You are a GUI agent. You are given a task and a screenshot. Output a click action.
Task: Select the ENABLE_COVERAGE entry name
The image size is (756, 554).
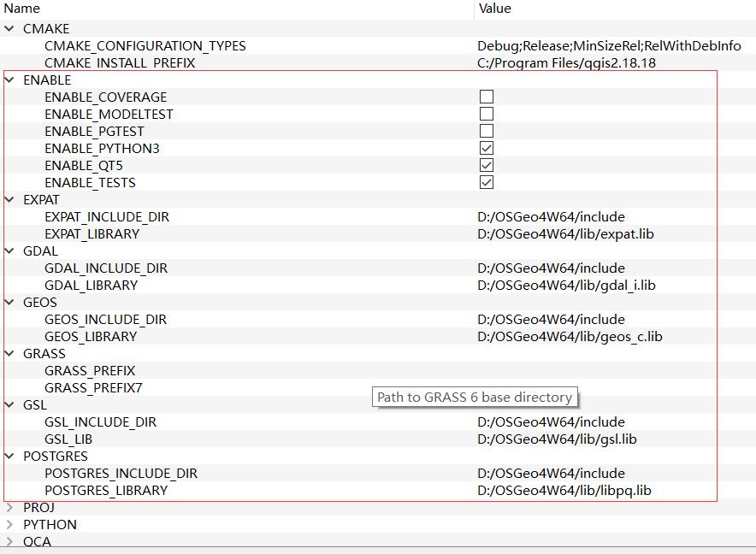[105, 97]
